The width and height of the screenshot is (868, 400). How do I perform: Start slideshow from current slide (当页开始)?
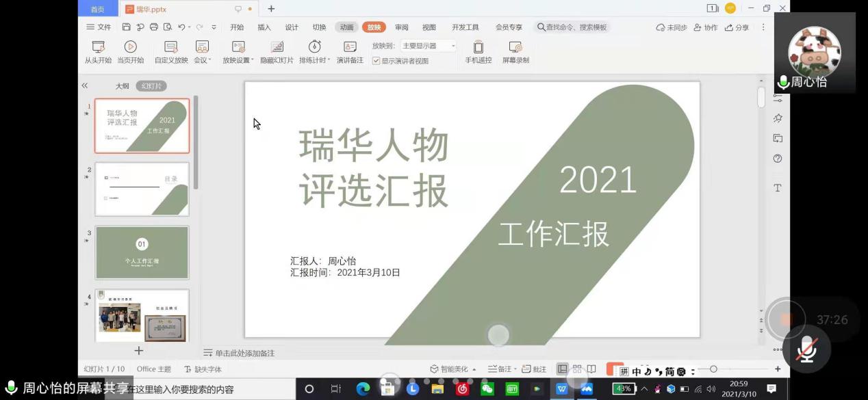pyautogui.click(x=130, y=52)
